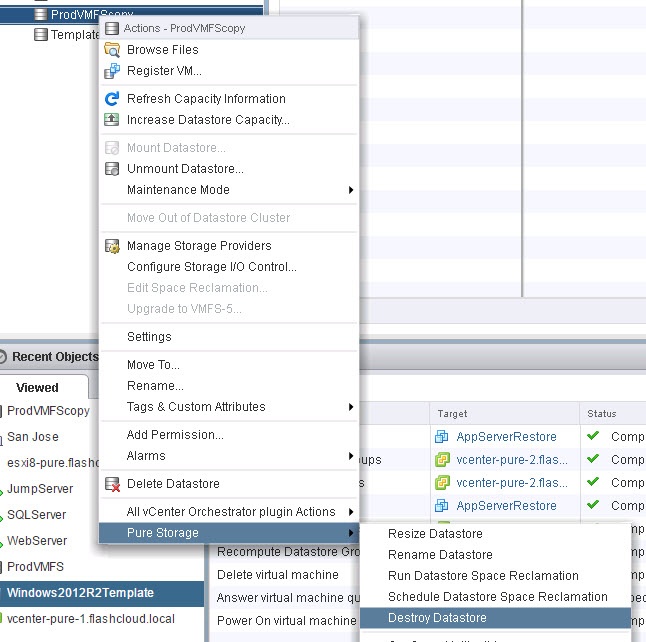Click Power On virtual machine task row

(286, 621)
